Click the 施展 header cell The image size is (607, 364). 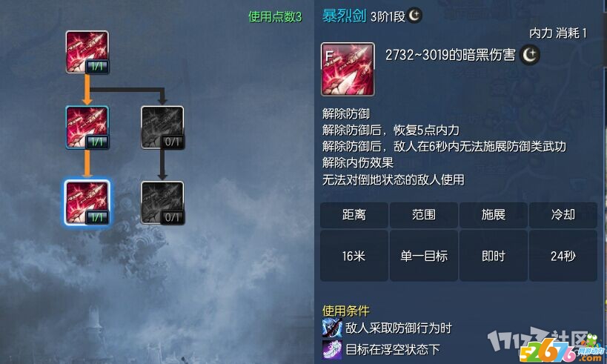(494, 215)
